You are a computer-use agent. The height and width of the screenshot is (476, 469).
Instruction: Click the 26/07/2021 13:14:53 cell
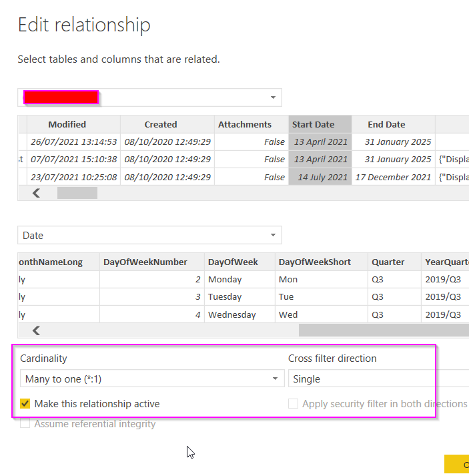coord(73,142)
